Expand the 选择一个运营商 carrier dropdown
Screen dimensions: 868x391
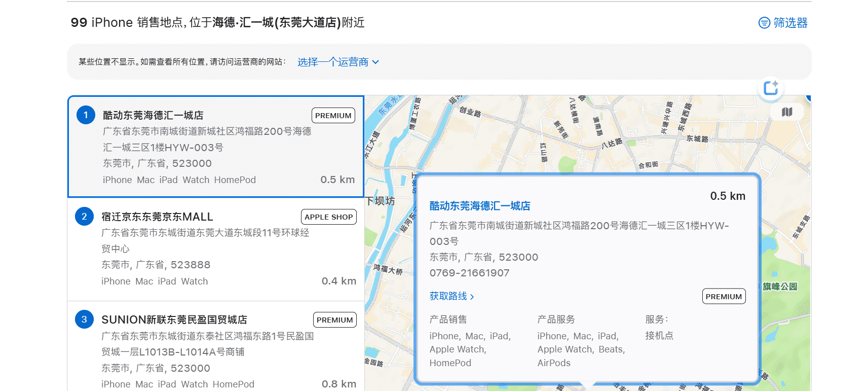pyautogui.click(x=333, y=62)
